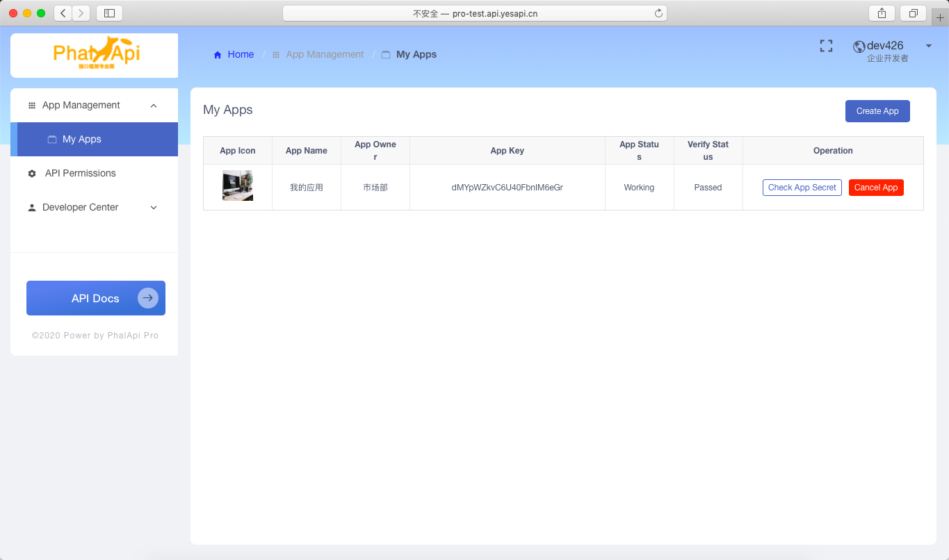Click the Check App Secret button

(802, 188)
